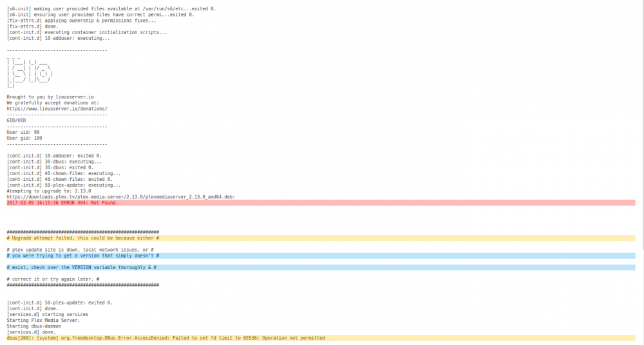
Task: Open the plexmediaserver_2.13.0_amd64.deb download URL
Action: (121, 197)
